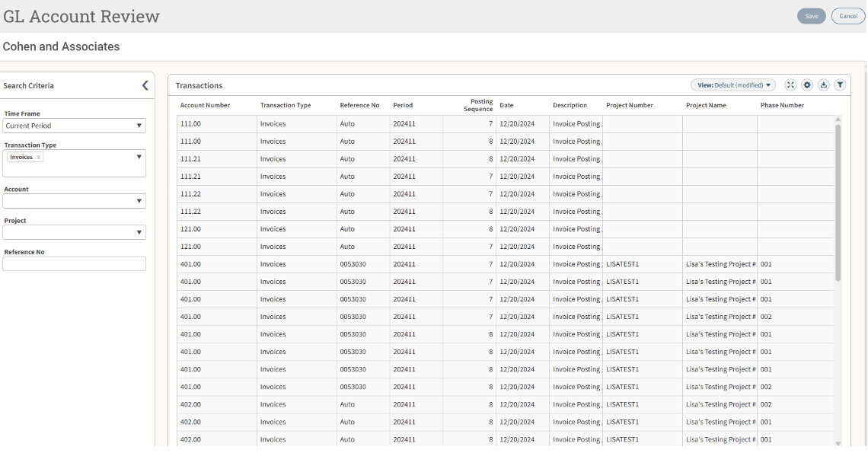Select account 121.00 cell in sequence 8 row
868x472 pixels.
tap(217, 229)
